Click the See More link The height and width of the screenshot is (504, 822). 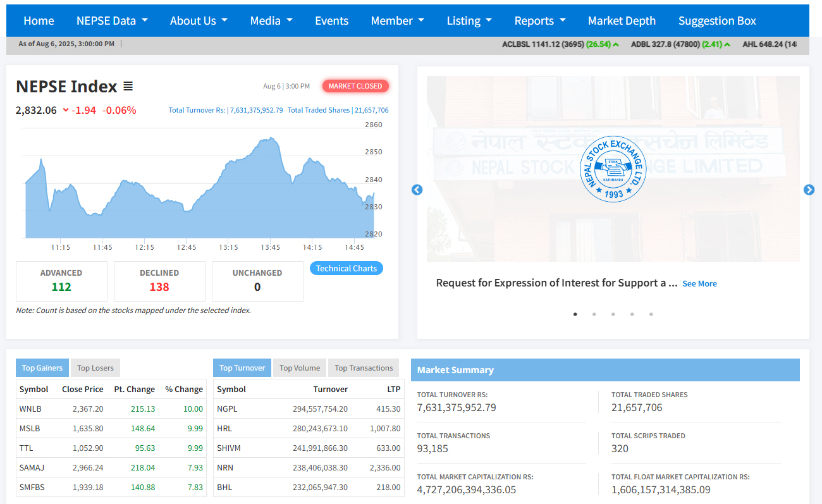699,284
